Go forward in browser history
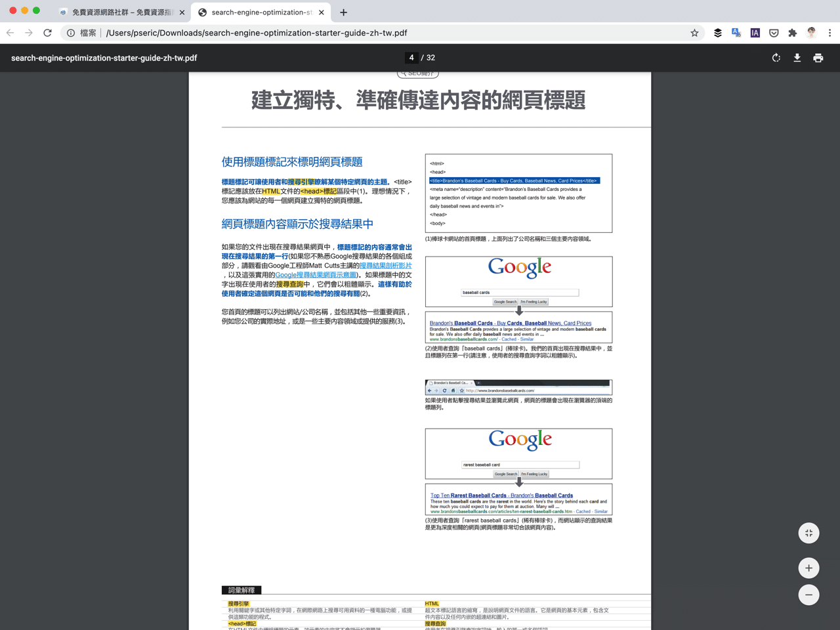Screen dimensions: 840x630 tap(29, 33)
